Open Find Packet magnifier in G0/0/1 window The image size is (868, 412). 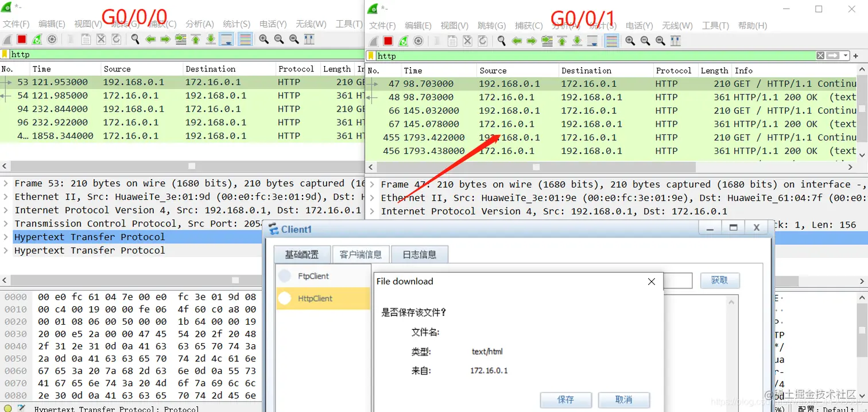(502, 41)
